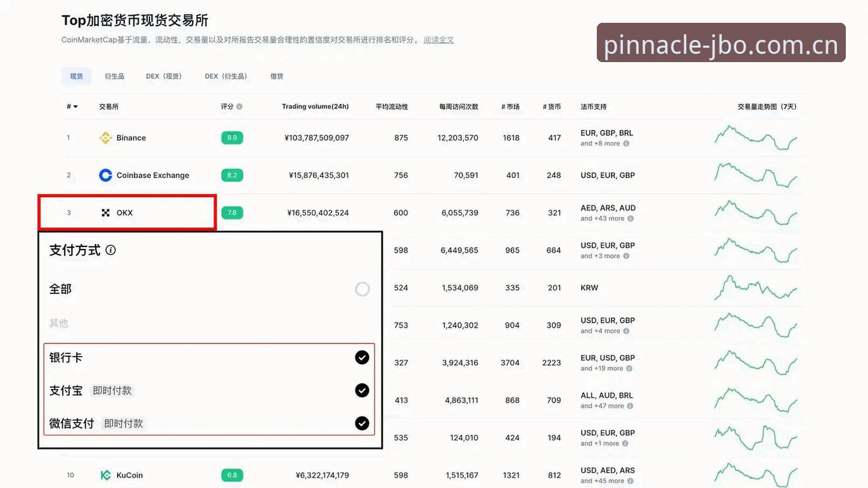The image size is (868, 488).
Task: Click Binance volume ¥103,787,509,097
Action: (317, 138)
